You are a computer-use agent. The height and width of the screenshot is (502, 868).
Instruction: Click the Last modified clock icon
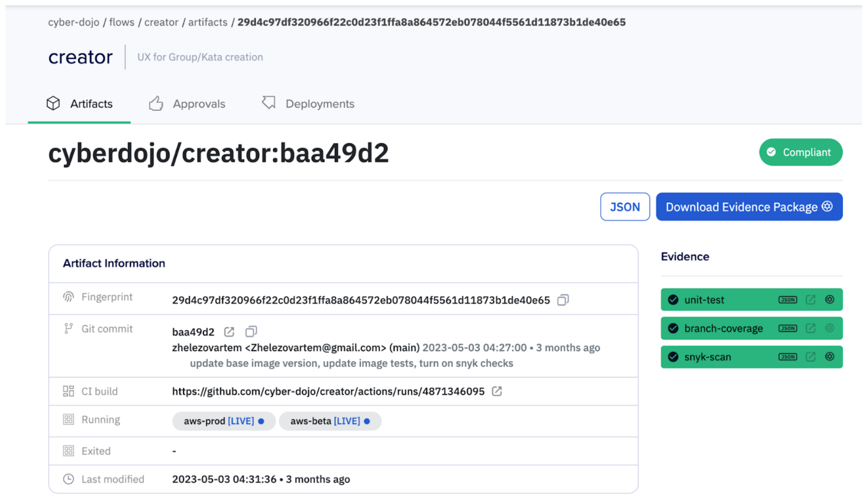click(x=68, y=479)
